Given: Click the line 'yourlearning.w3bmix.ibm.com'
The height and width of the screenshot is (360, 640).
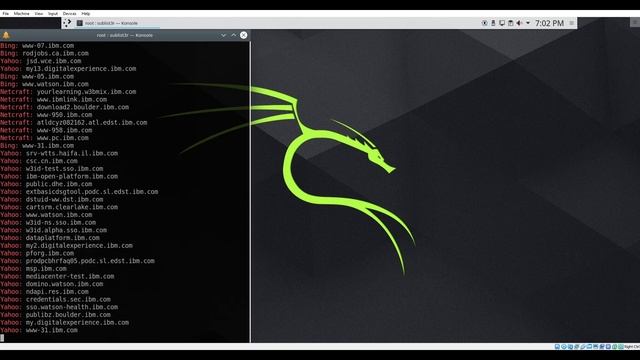Looking at the screenshot, I should (68, 92).
